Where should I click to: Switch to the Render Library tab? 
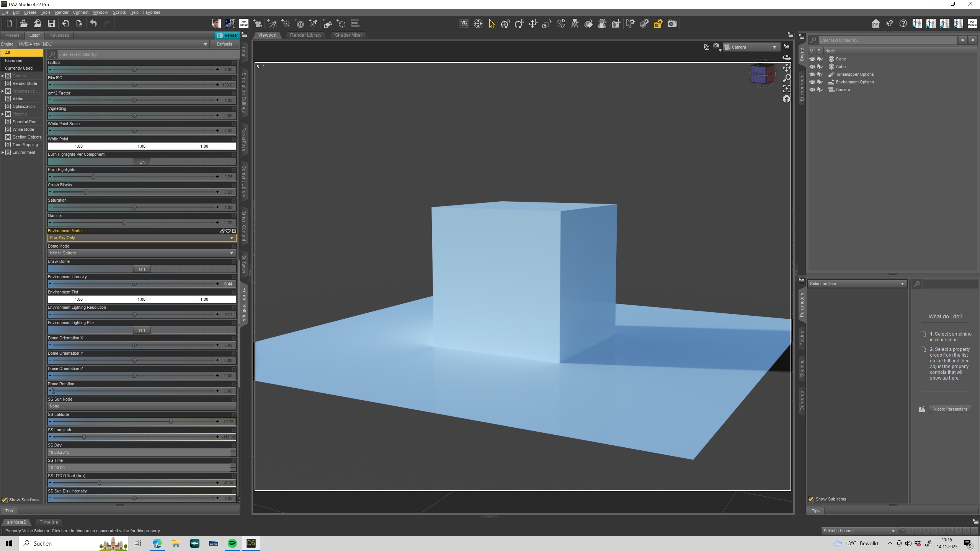(305, 35)
